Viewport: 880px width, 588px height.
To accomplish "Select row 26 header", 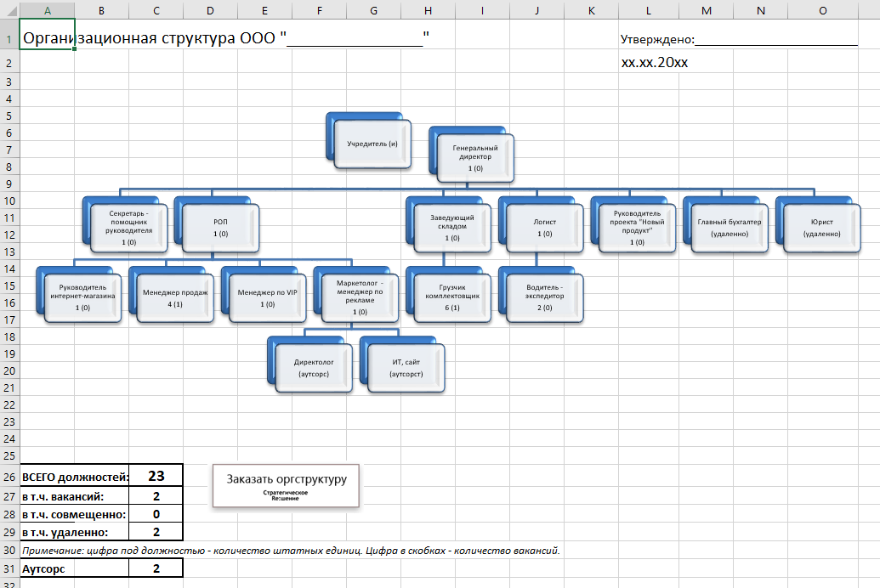I will 9,477.
